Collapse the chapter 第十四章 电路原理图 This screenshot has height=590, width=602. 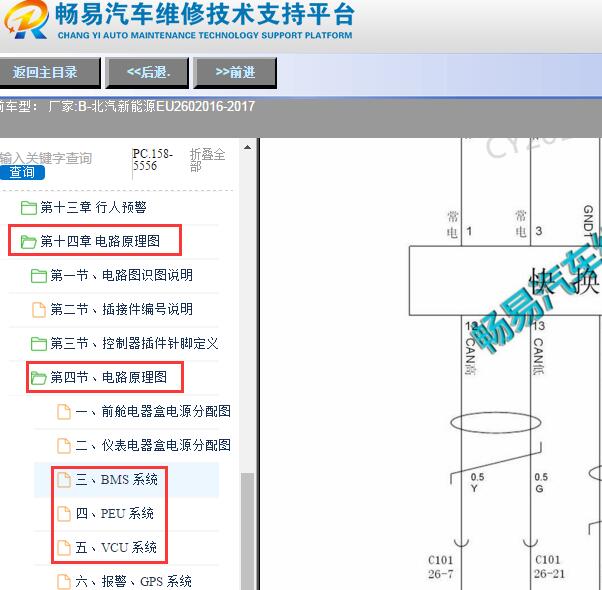click(x=100, y=241)
